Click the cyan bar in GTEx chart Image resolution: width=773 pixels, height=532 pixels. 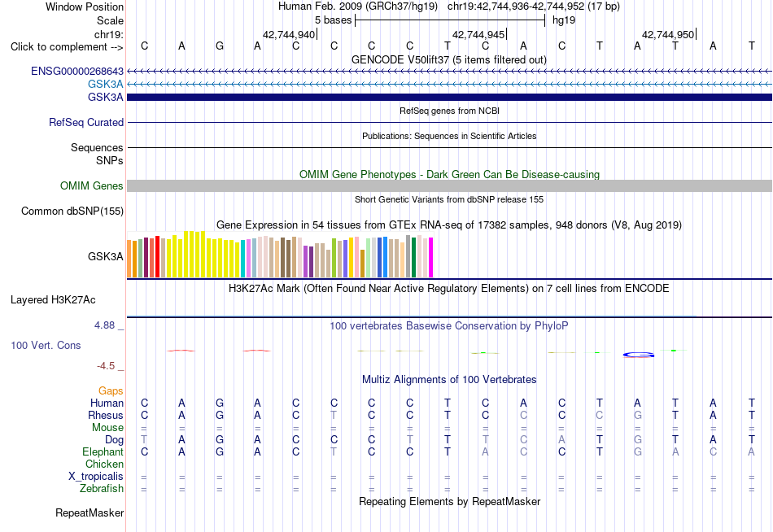tap(243, 259)
